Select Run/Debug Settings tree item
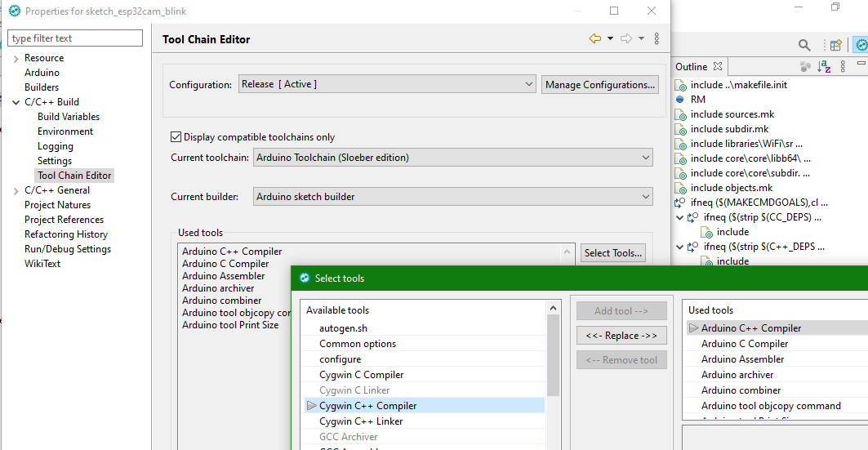Viewport: 868px width, 450px height. pyautogui.click(x=68, y=249)
